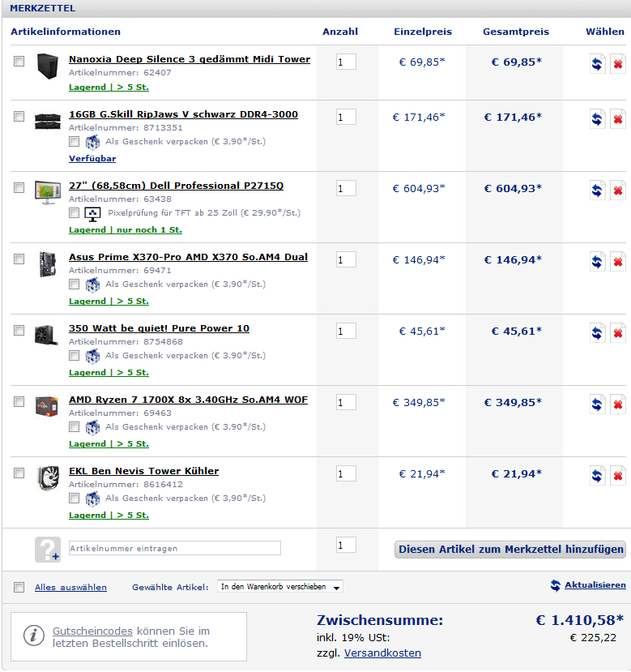631x672 pixels.
Task: Select the Dell Professional P2715Q row checkbox
Action: point(19,188)
